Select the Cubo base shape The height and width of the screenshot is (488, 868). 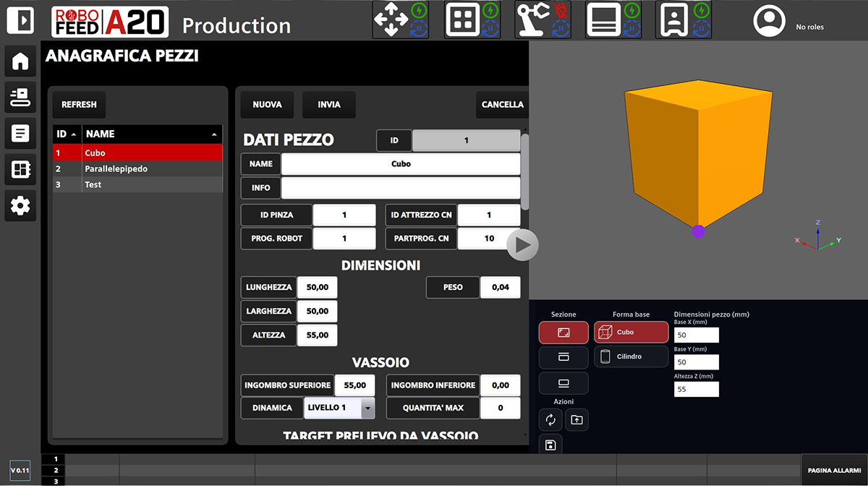(631, 332)
